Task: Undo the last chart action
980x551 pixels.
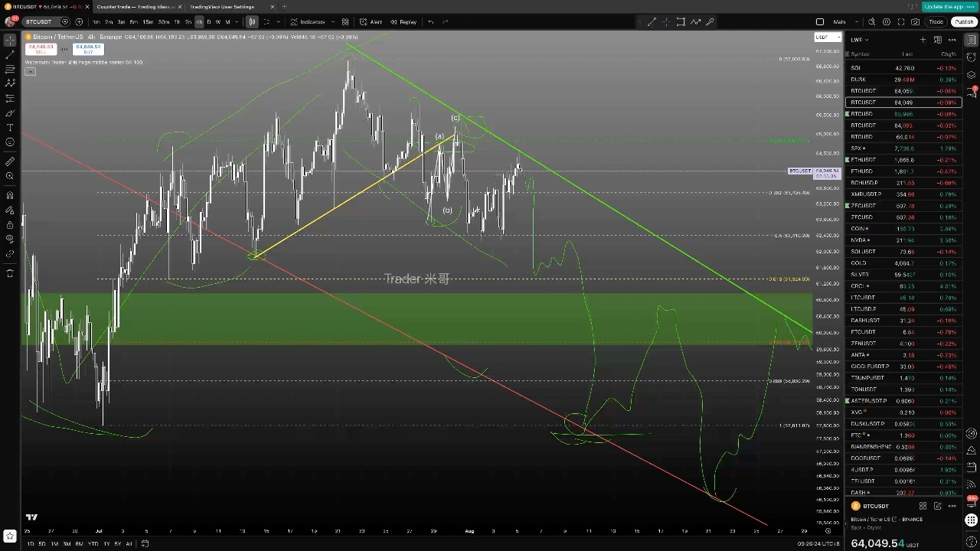Action: 431,21
